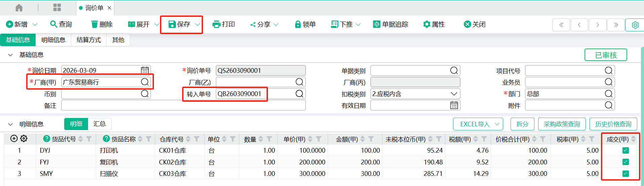This screenshot has height=186, width=644.
Task: Click the search icon in the Vendor A field
Action: point(145,82)
